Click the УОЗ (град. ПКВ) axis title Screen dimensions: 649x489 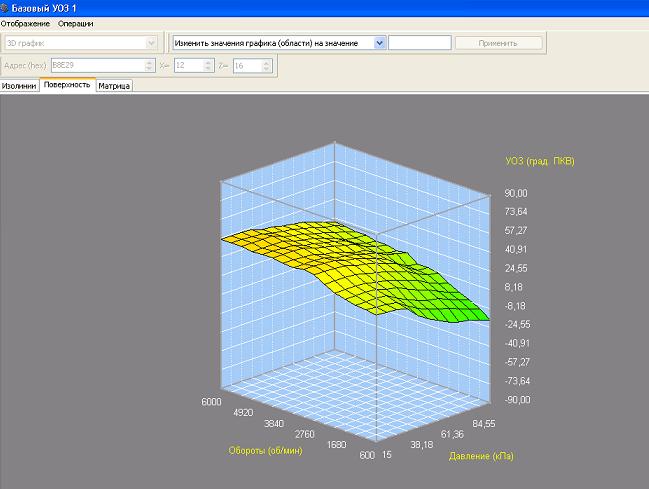pos(540,161)
